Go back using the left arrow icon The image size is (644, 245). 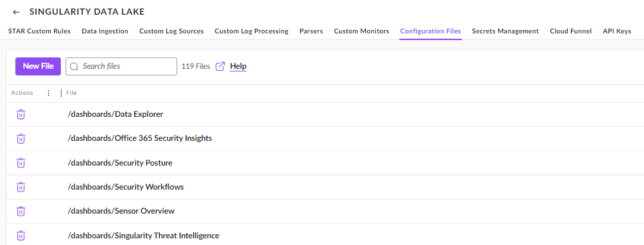pyautogui.click(x=16, y=12)
